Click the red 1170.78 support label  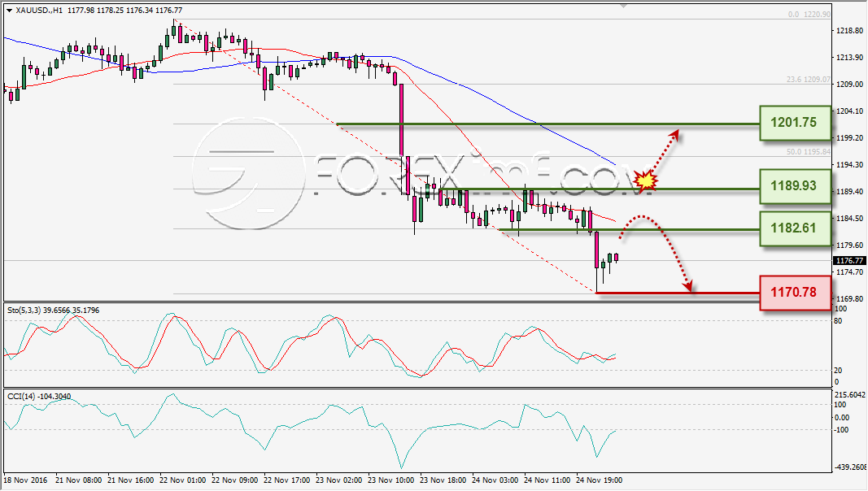coord(795,293)
